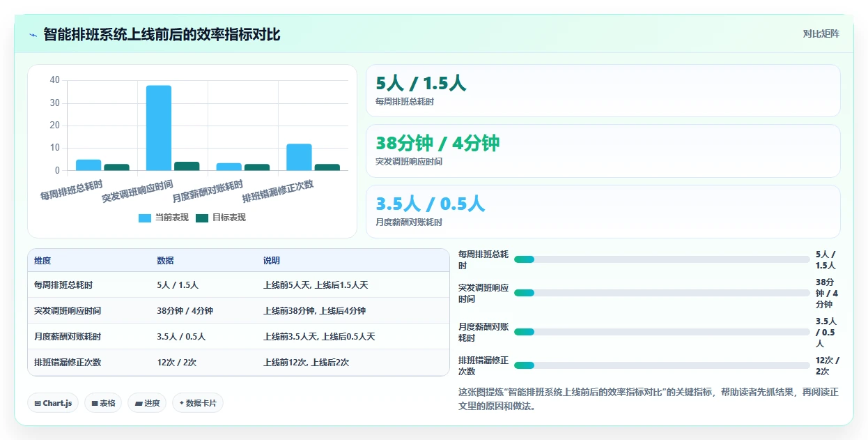Click cell 上线前5人天, 上线后1.5人天
Screen dimensions: 868x440
316,285
